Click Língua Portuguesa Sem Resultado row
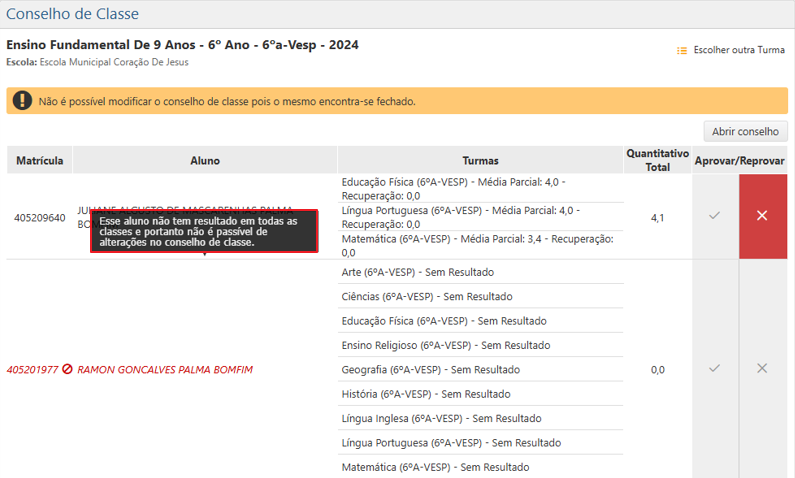 (x=480, y=443)
